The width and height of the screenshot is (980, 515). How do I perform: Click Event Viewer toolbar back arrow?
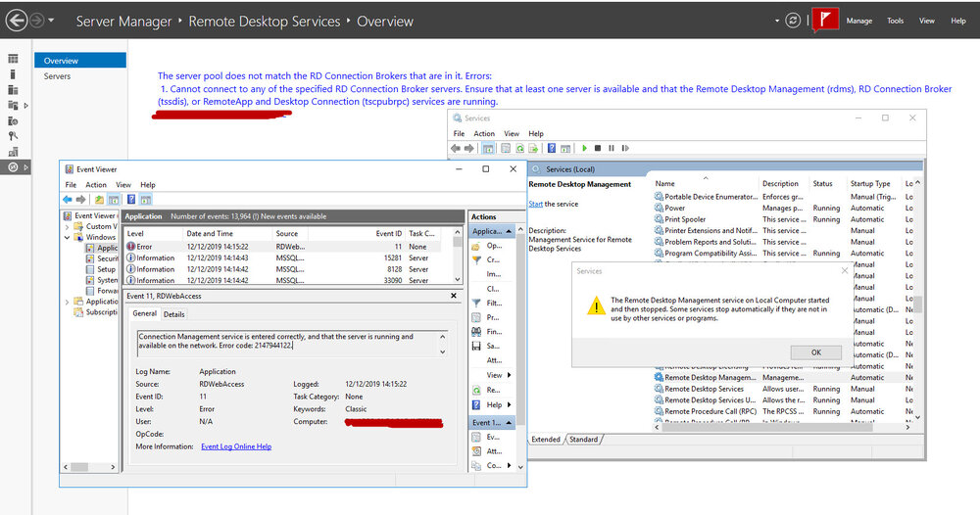(67, 199)
